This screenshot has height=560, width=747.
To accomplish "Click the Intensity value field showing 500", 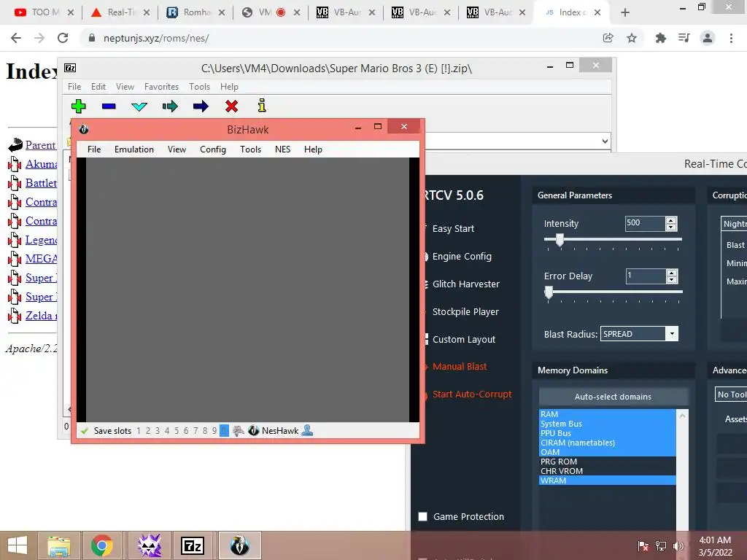I will [x=645, y=223].
